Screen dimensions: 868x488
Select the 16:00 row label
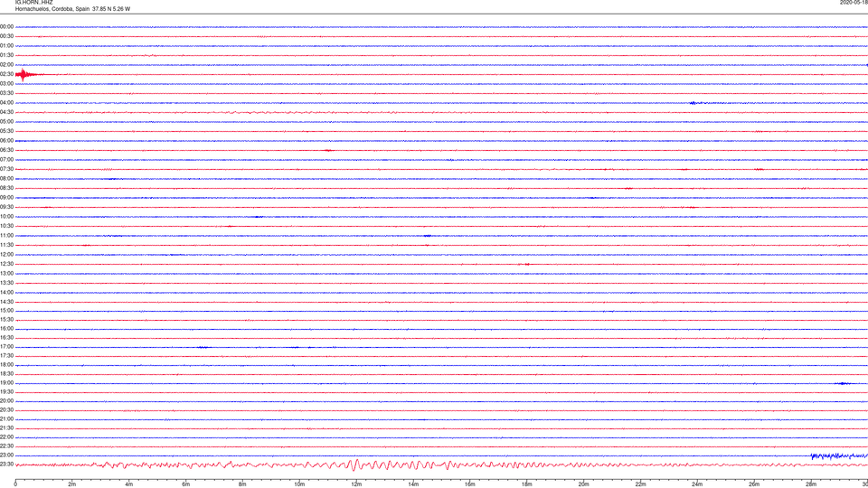tap(6, 329)
